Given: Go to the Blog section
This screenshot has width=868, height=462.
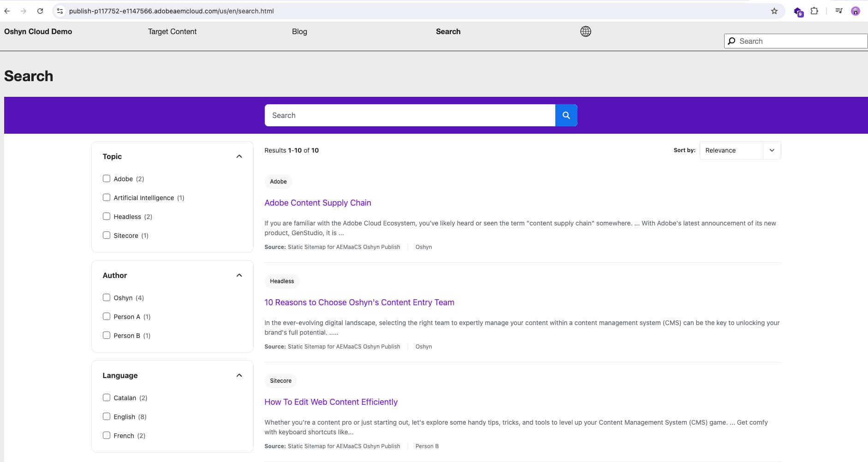Looking at the screenshot, I should pos(299,31).
